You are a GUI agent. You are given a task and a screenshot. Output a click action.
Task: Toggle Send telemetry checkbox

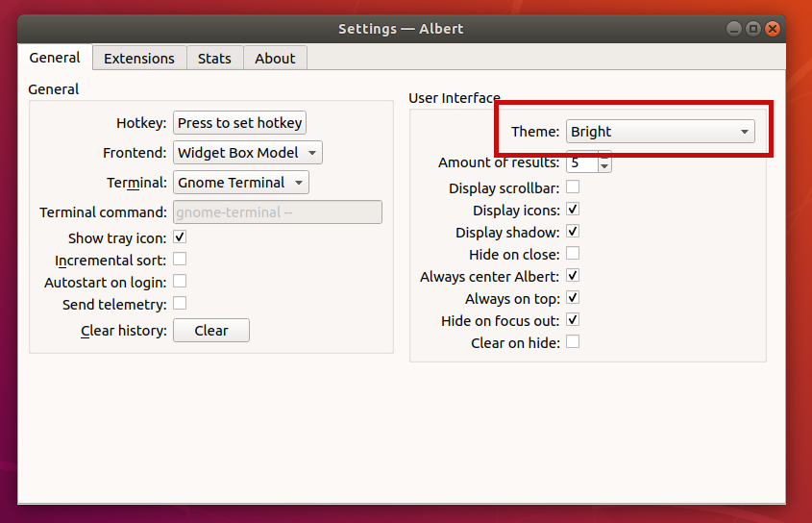(x=180, y=304)
